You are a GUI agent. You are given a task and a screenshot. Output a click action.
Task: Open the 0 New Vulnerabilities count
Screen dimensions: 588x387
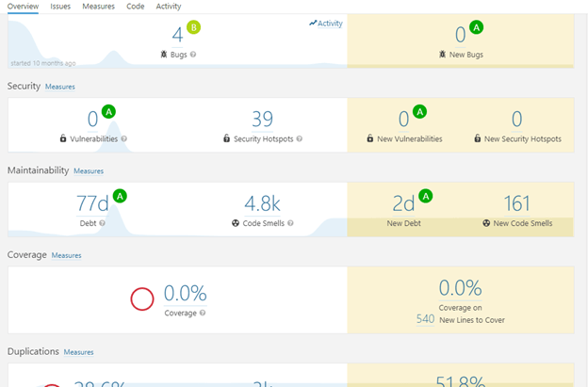click(x=403, y=120)
